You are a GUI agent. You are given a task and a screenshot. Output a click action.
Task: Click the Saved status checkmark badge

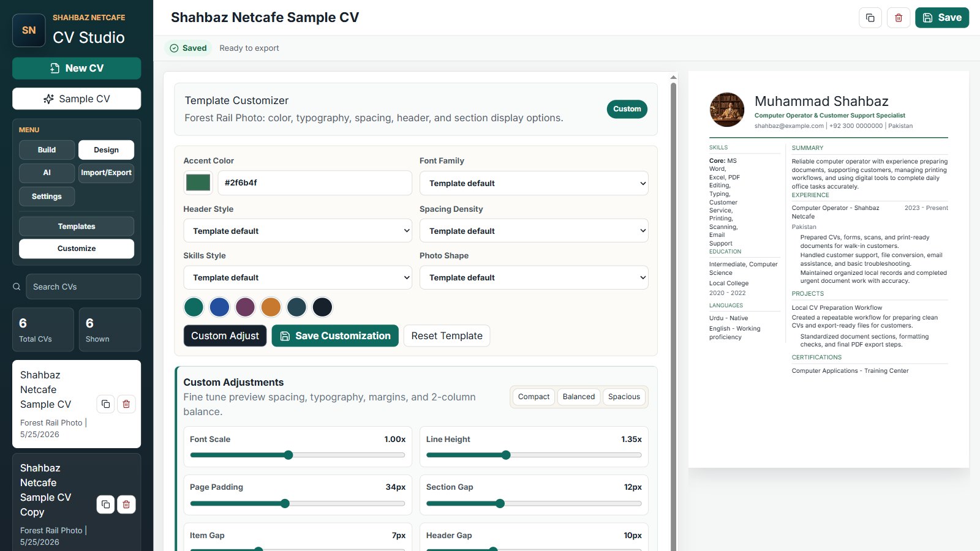tap(189, 48)
